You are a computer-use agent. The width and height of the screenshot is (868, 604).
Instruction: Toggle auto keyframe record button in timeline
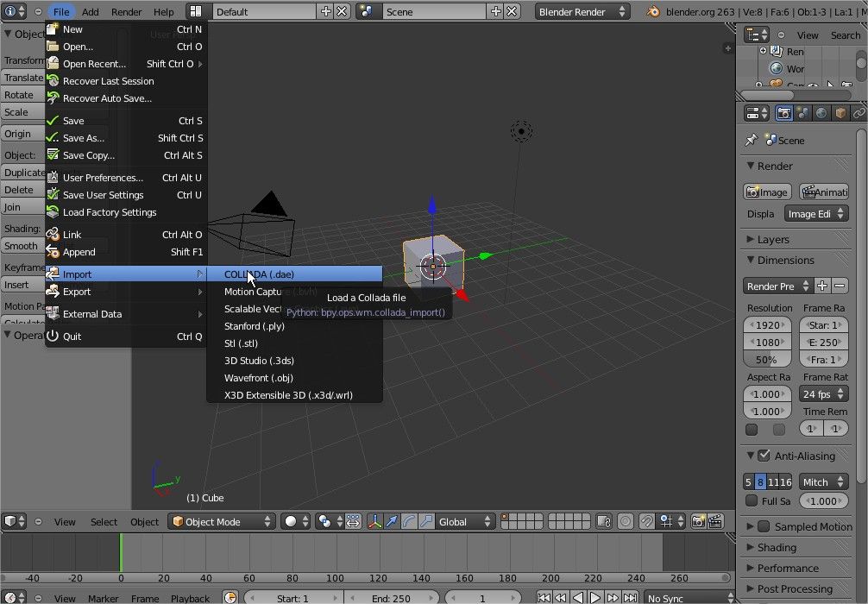[x=230, y=598]
